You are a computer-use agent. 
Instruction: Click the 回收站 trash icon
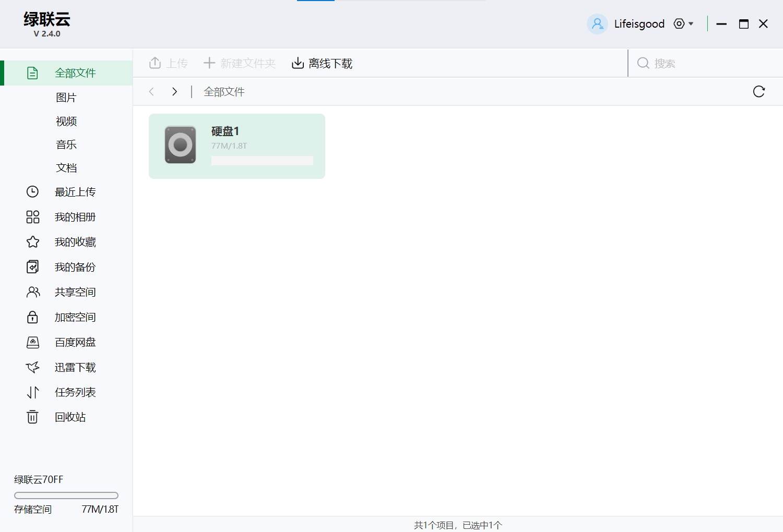32,417
